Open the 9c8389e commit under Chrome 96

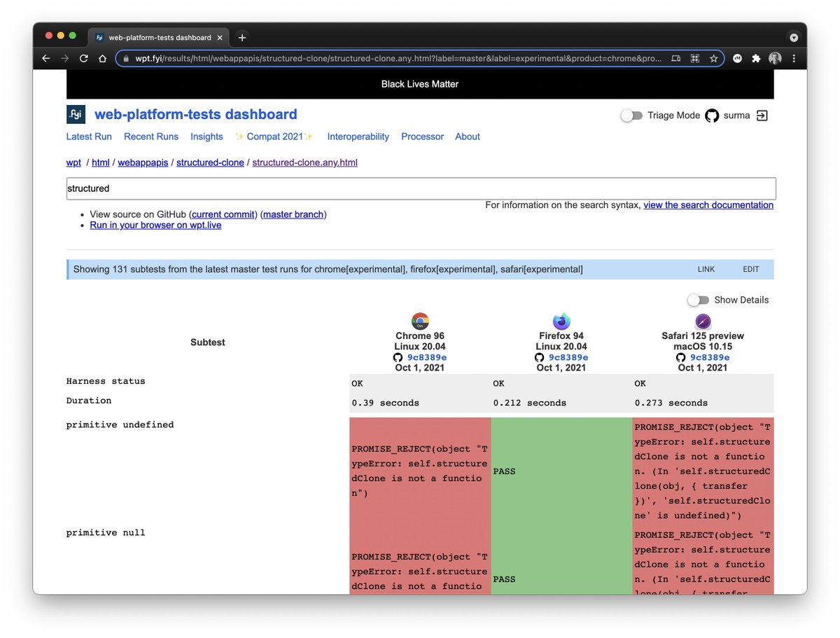(x=426, y=357)
